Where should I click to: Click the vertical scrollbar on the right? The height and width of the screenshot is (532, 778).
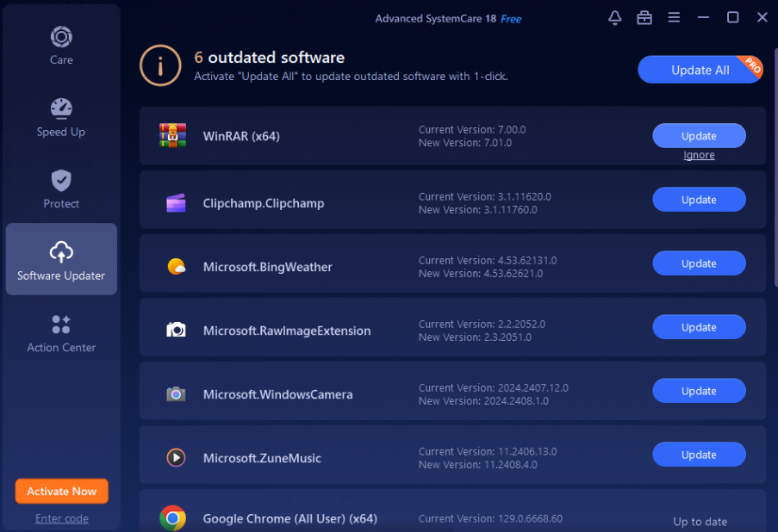click(775, 168)
